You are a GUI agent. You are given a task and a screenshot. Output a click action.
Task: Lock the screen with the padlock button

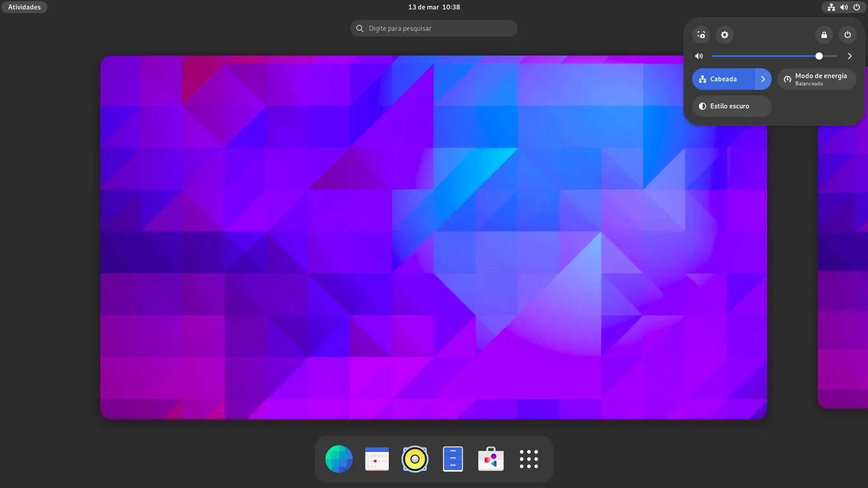click(824, 35)
